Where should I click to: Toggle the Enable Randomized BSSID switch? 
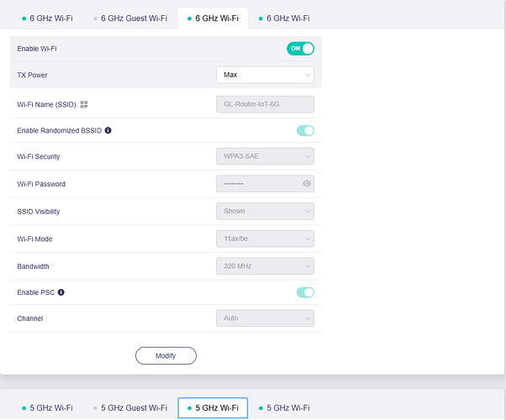[305, 131]
